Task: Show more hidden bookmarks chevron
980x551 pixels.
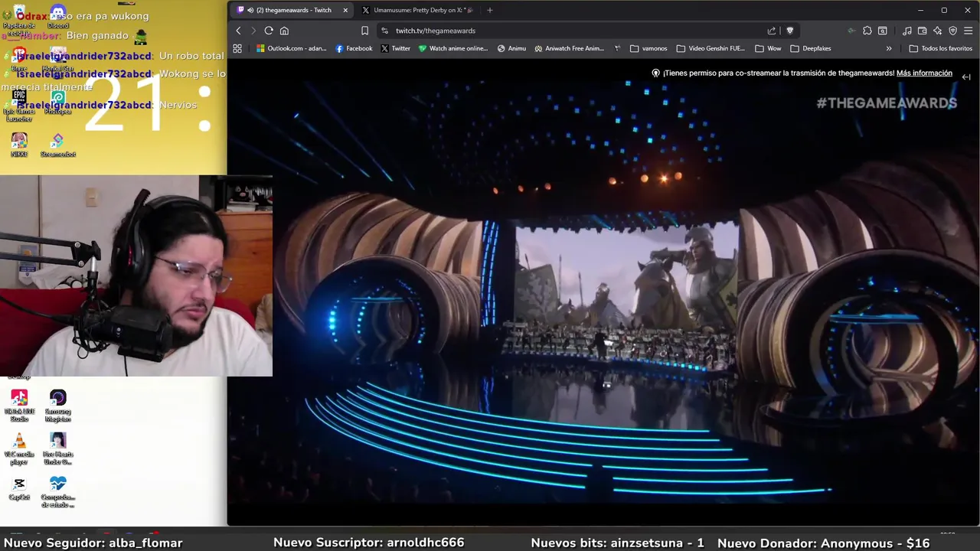Action: (x=889, y=48)
